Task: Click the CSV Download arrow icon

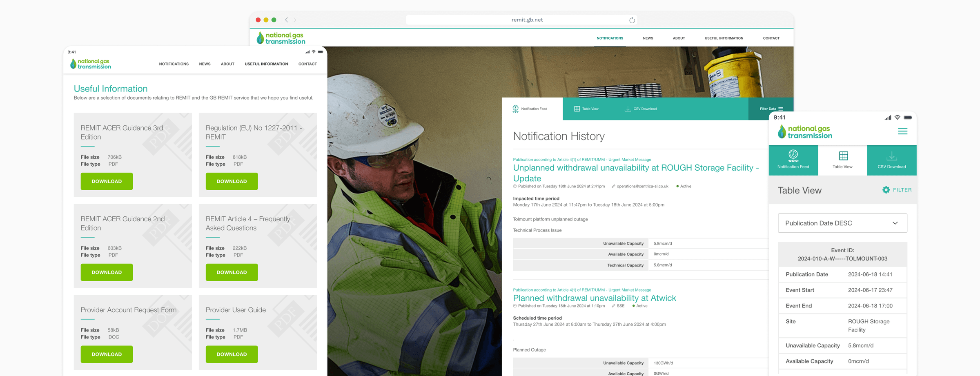Action: coord(628,109)
